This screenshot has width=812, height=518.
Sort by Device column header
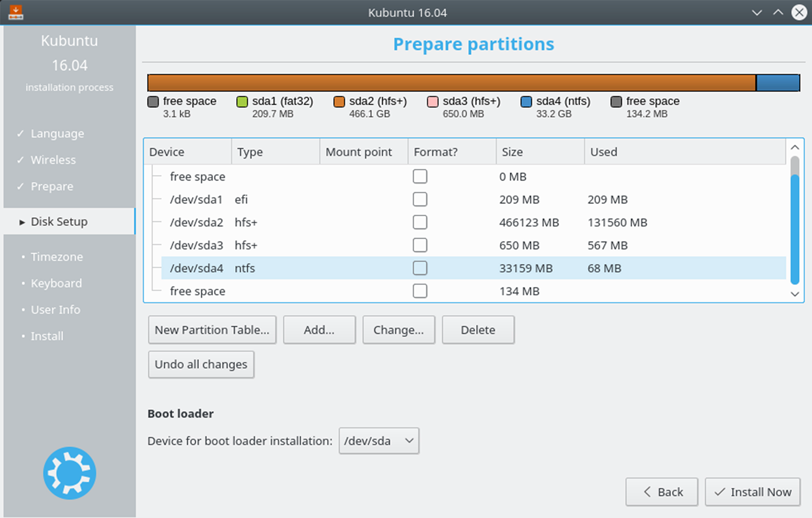[x=188, y=152]
